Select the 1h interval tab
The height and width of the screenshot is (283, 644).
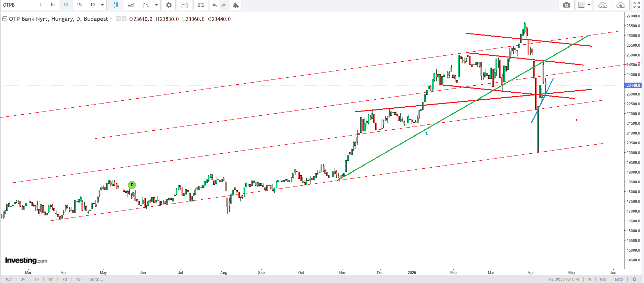(x=52, y=5)
